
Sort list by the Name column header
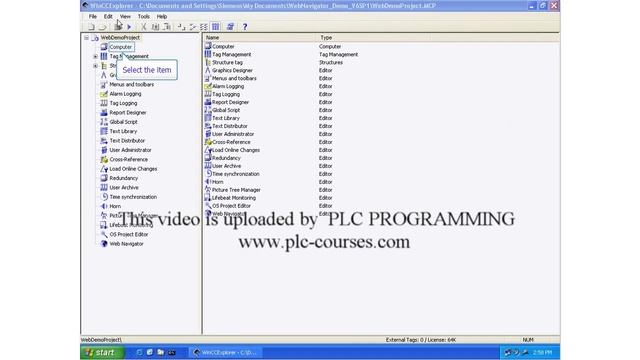pos(260,38)
